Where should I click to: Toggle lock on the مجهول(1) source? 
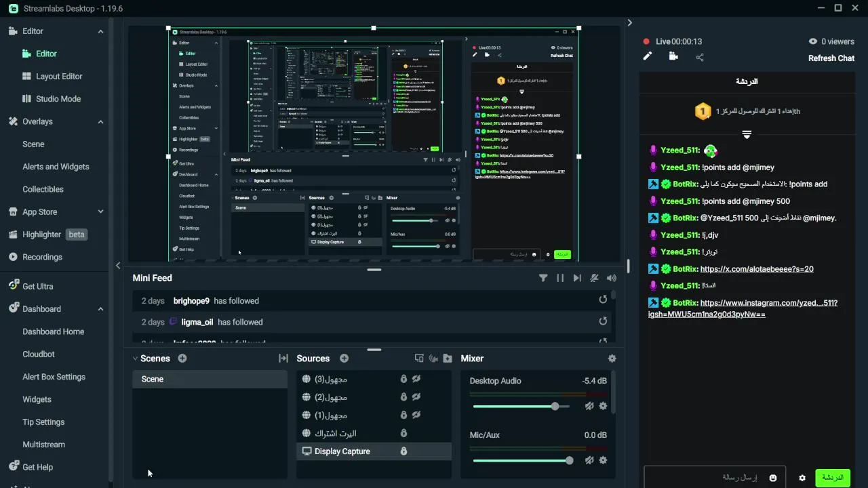pos(403,415)
